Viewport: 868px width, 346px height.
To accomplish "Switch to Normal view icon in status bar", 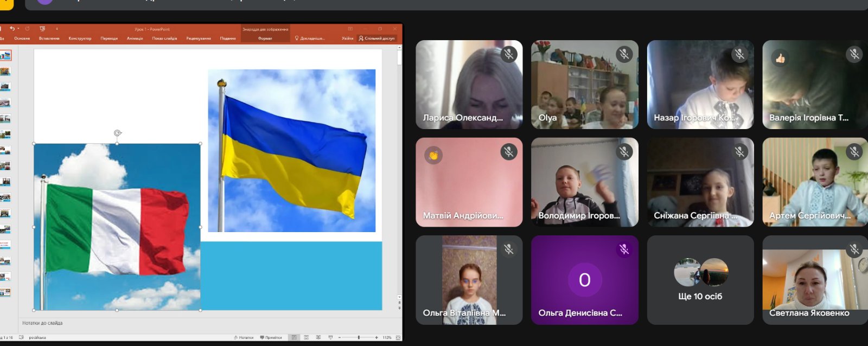I will pos(294,337).
